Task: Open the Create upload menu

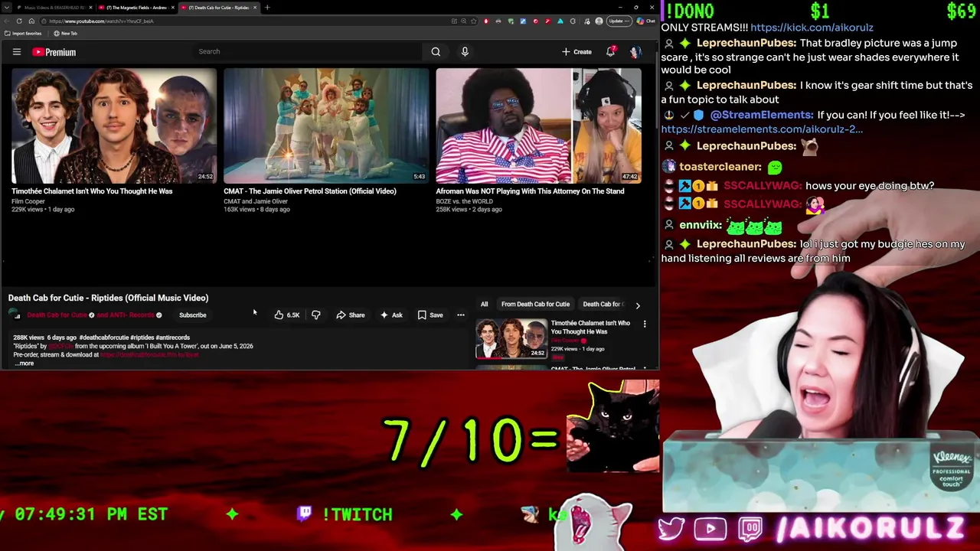Action: click(x=577, y=52)
